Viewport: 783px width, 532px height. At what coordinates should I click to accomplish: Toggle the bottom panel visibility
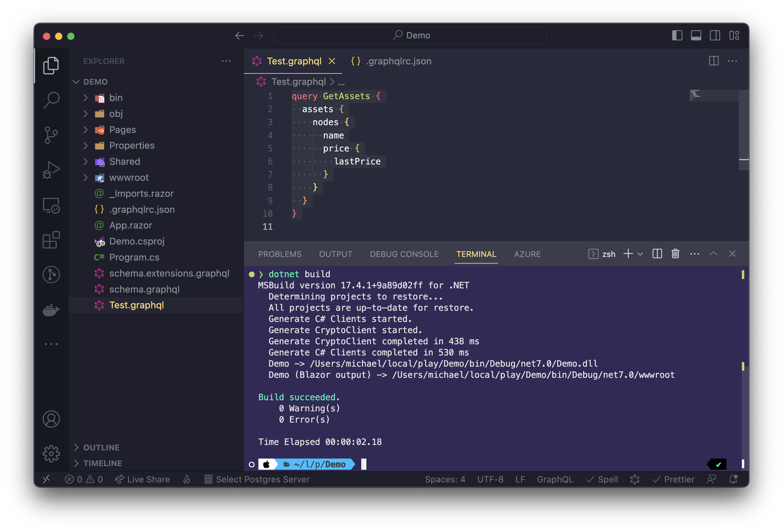coord(696,35)
